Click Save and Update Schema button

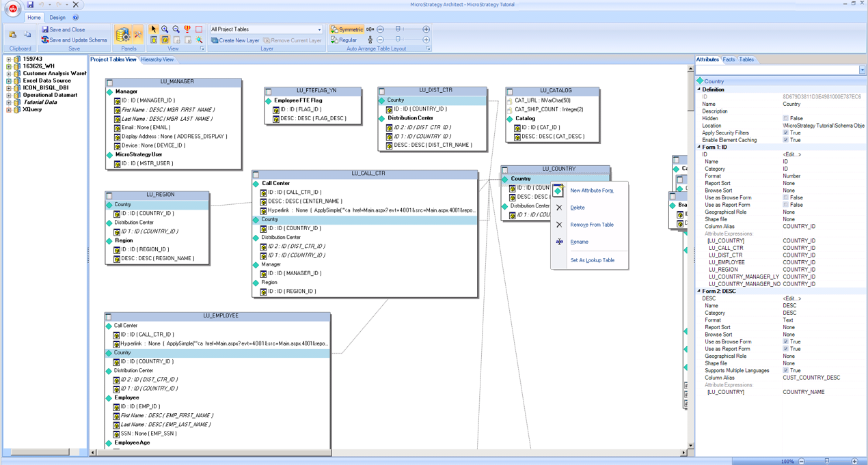(74, 40)
